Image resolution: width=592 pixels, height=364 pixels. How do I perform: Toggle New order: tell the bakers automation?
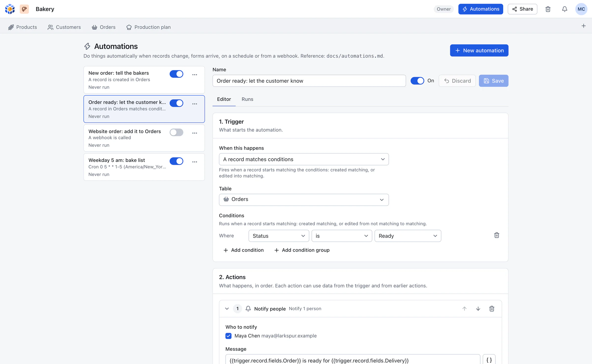pyautogui.click(x=176, y=74)
